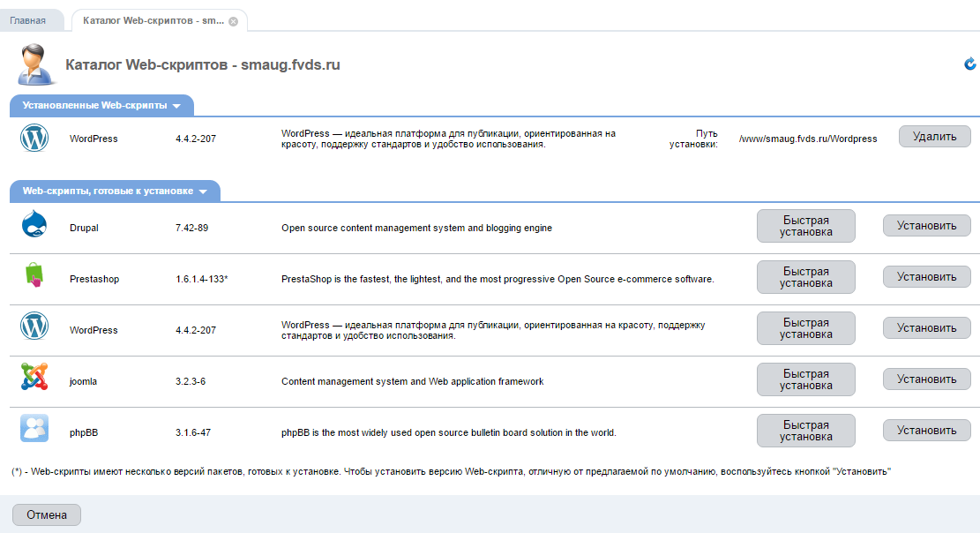The image size is (980, 533).
Task: Click the phpBB version 3.1.6-47
Action: click(x=193, y=433)
